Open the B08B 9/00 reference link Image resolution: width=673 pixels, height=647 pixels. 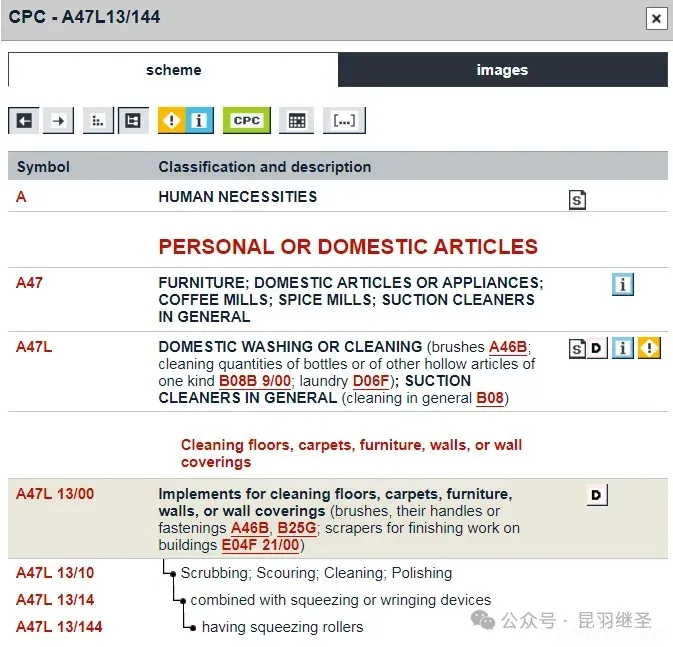click(x=254, y=381)
